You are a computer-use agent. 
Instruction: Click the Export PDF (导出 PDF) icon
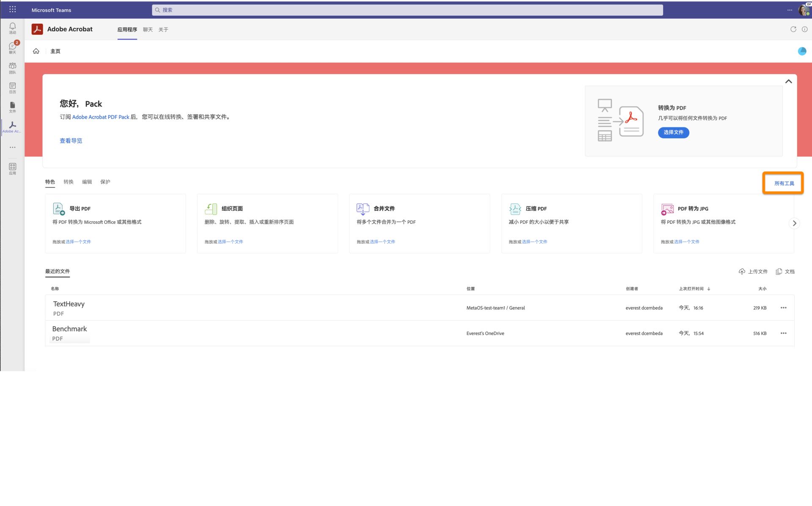coord(59,209)
